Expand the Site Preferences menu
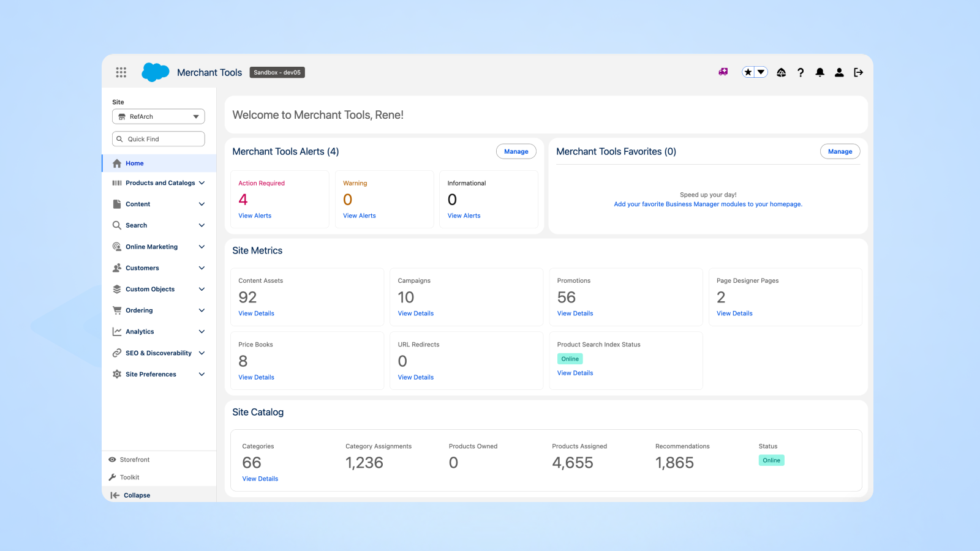Viewport: 980px width, 551px height. click(x=151, y=374)
